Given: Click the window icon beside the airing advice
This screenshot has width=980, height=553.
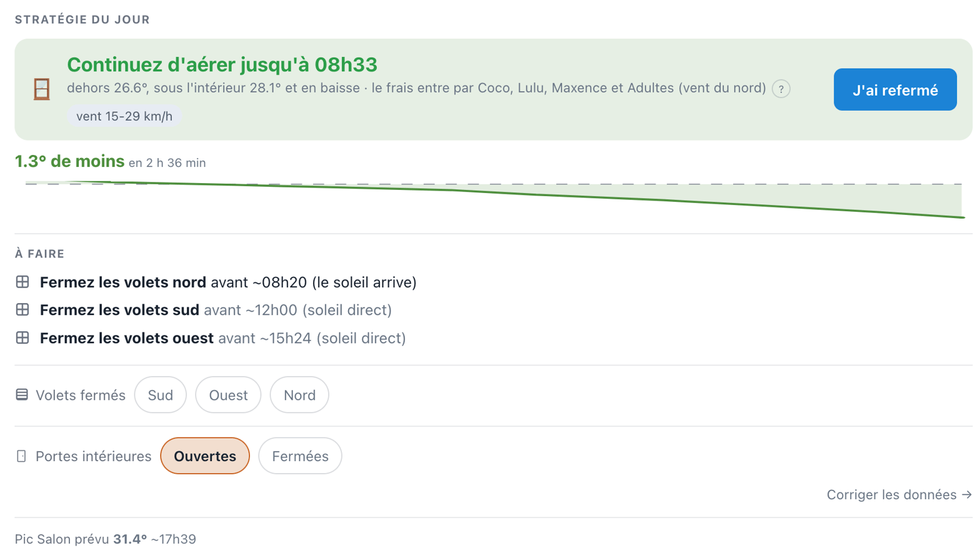Looking at the screenshot, I should pyautogui.click(x=42, y=89).
